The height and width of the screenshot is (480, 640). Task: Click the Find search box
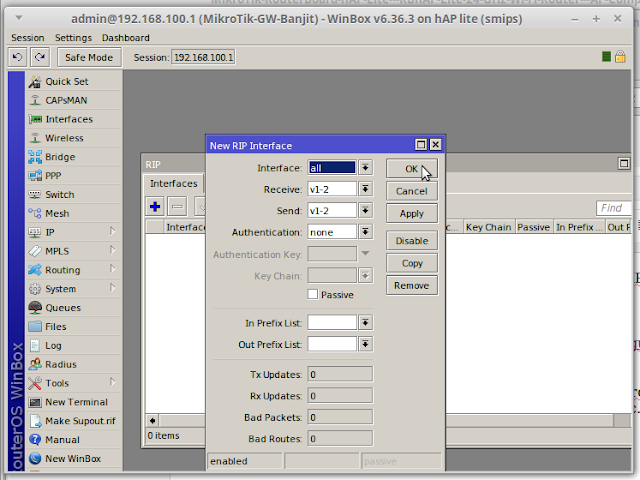pyautogui.click(x=613, y=208)
